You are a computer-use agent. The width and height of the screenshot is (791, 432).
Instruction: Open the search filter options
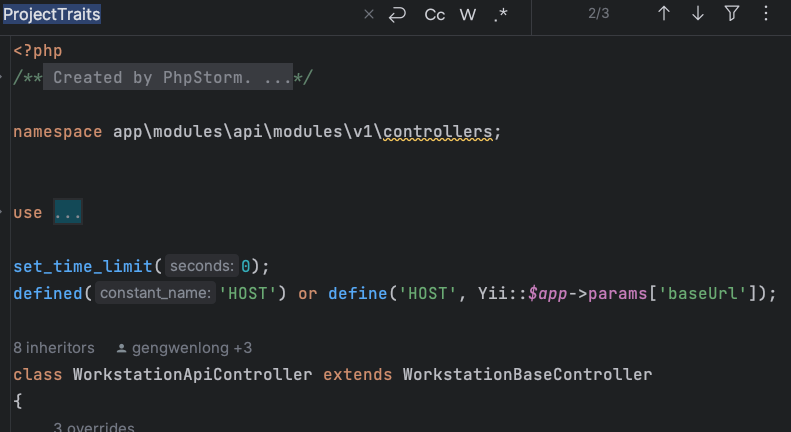point(732,14)
